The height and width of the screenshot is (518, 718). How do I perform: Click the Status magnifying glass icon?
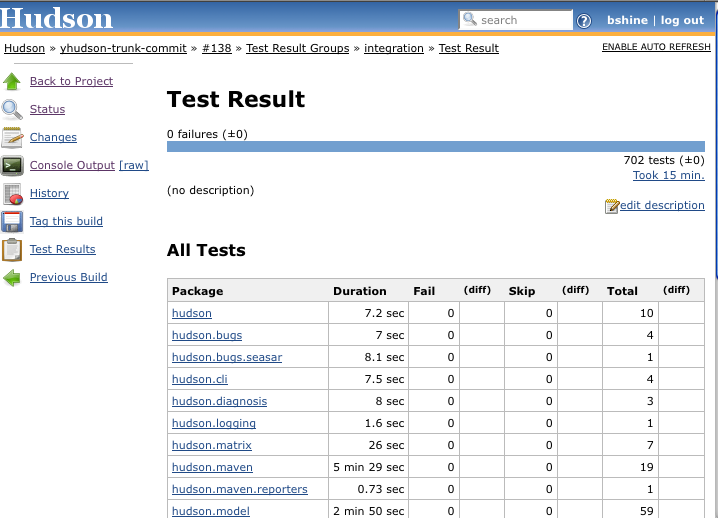[12, 109]
